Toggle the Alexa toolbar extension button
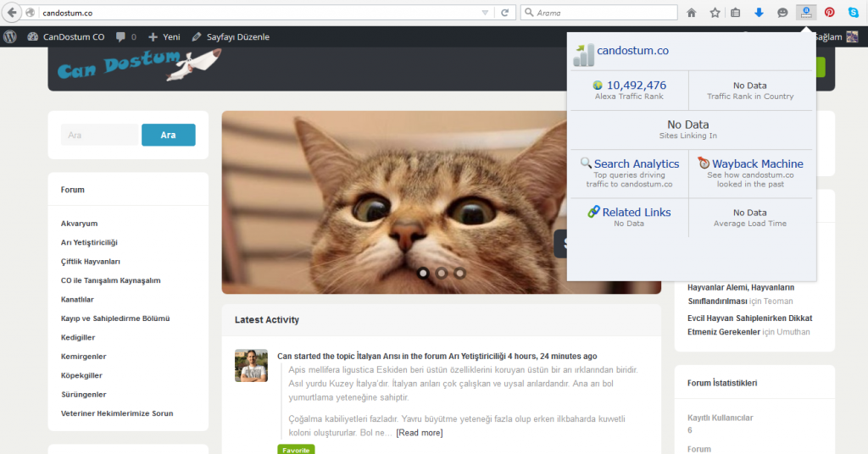Screen dimensions: 868x454 [806, 13]
